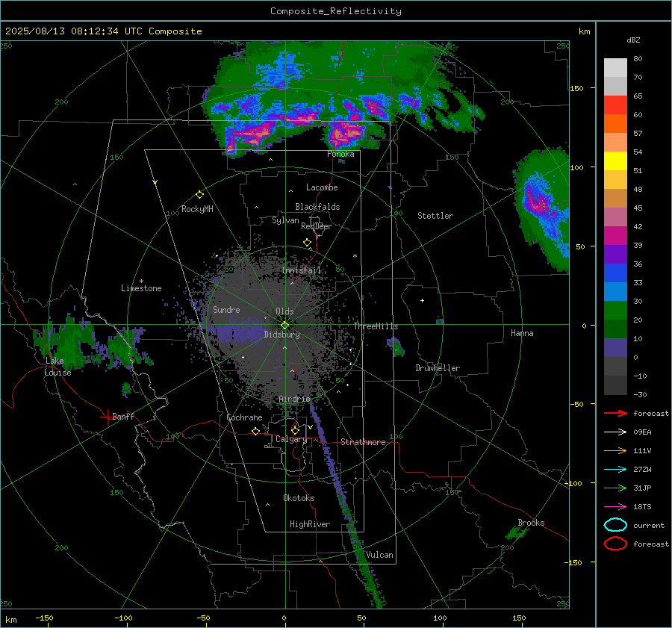Image resolution: width=672 pixels, height=628 pixels.
Task: Click the red forecast arrow legend icon
Action: (615, 413)
